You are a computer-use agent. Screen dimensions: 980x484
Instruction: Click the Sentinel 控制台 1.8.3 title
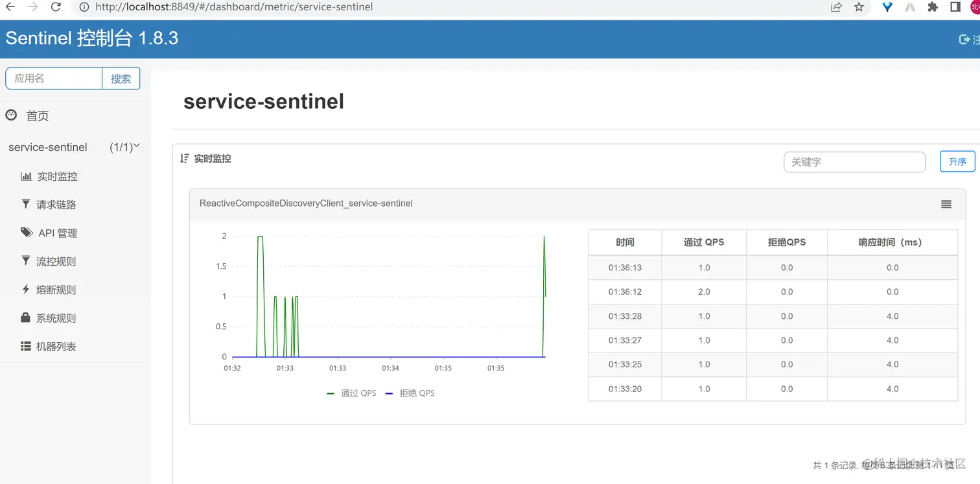[92, 38]
